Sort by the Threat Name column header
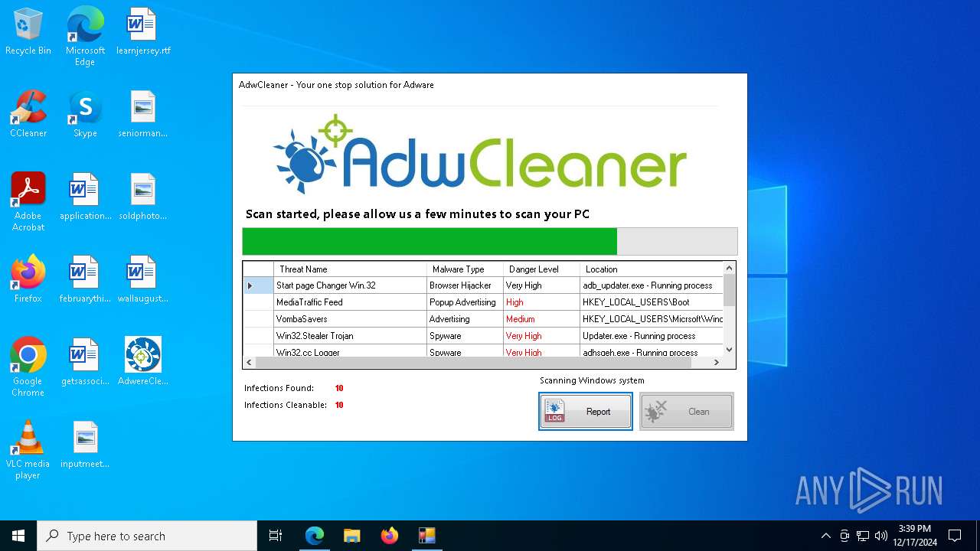The image size is (980, 551). click(x=350, y=269)
